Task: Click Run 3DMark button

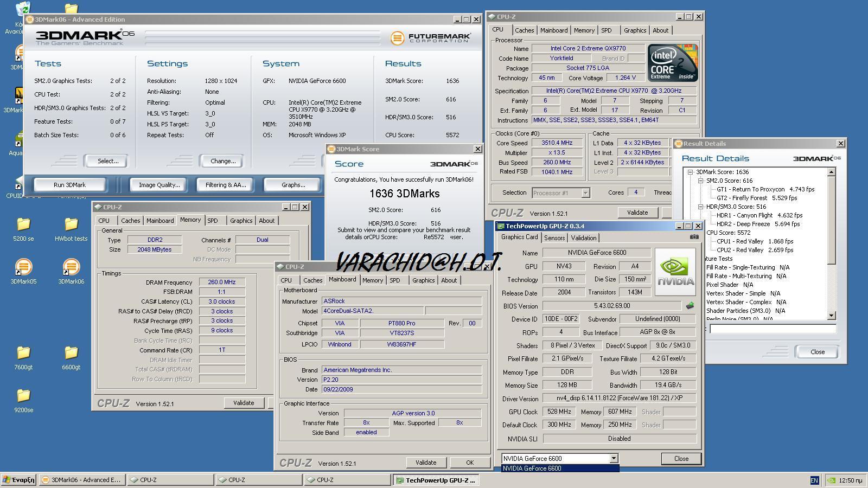Action: click(69, 185)
